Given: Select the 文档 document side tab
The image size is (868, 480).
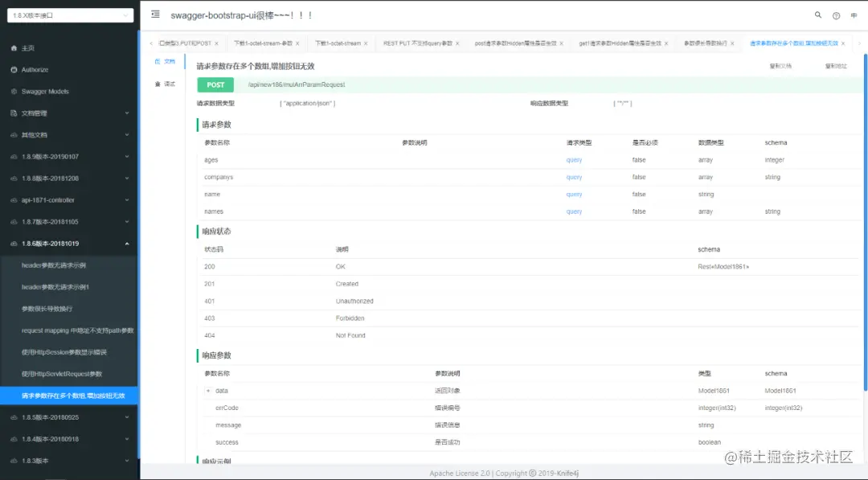Looking at the screenshot, I should 165,61.
